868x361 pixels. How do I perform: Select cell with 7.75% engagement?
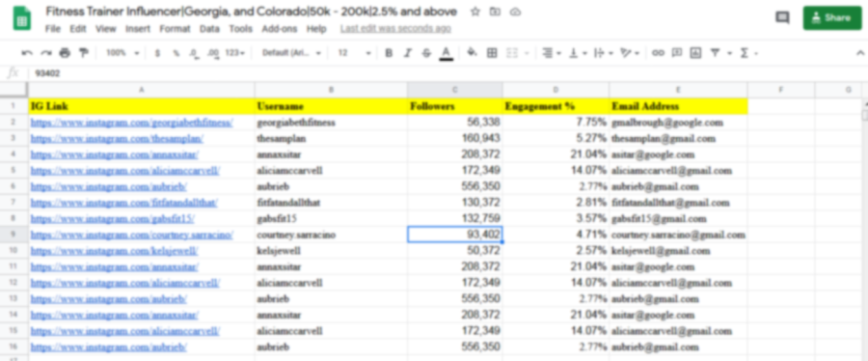(556, 123)
